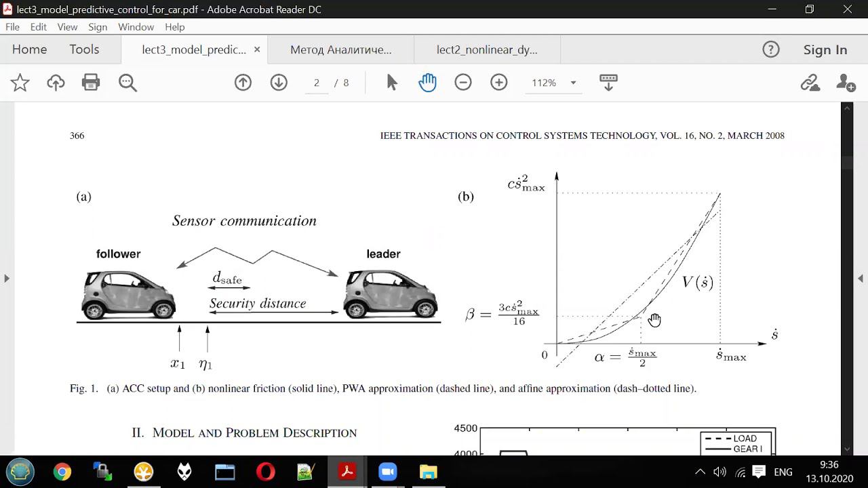Go to next page arrow
Screen dimensions: 868x488
(x=279, y=83)
